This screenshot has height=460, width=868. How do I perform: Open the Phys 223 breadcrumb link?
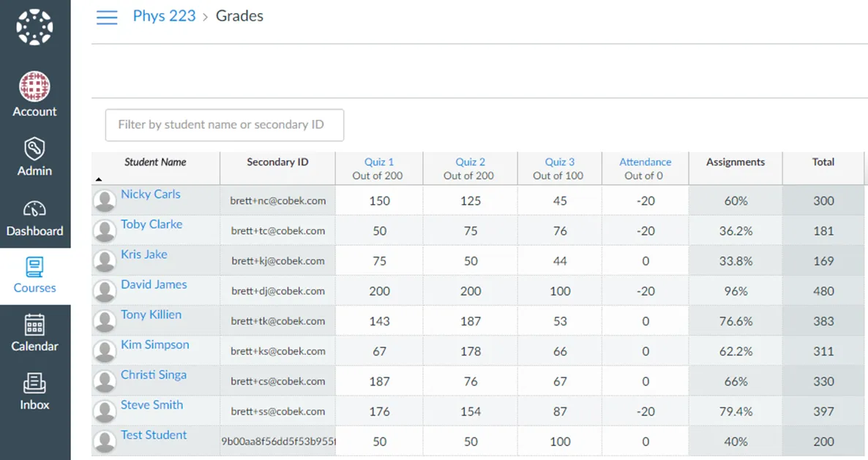pyautogui.click(x=165, y=16)
